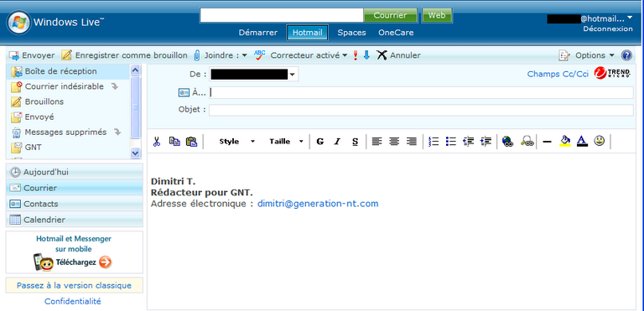Viewport: 644px width, 311px height.
Task: Click the Cut scissors icon
Action: [x=157, y=142]
